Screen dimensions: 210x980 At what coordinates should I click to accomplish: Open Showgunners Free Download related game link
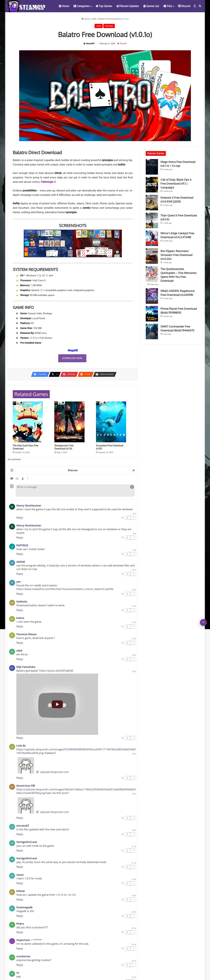point(64,447)
